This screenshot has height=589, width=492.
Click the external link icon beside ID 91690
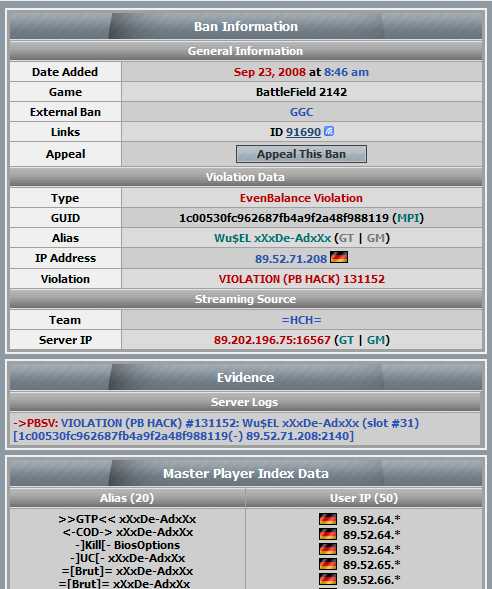point(329,131)
